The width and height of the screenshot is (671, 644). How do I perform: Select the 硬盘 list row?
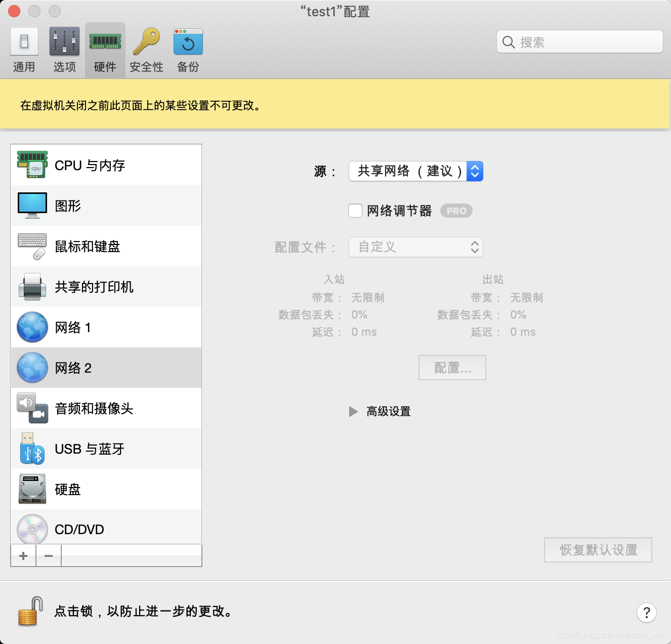pyautogui.click(x=106, y=489)
